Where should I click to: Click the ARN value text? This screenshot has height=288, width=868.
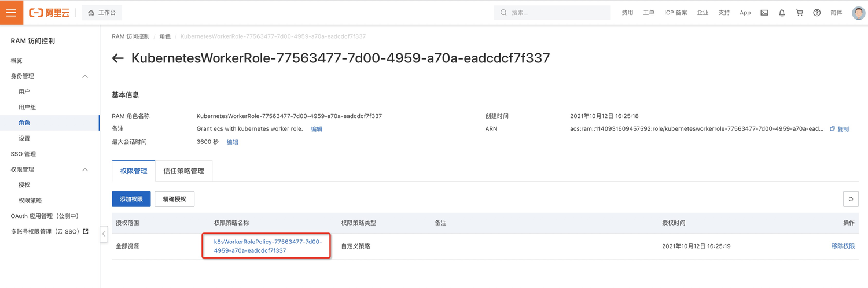pos(697,129)
